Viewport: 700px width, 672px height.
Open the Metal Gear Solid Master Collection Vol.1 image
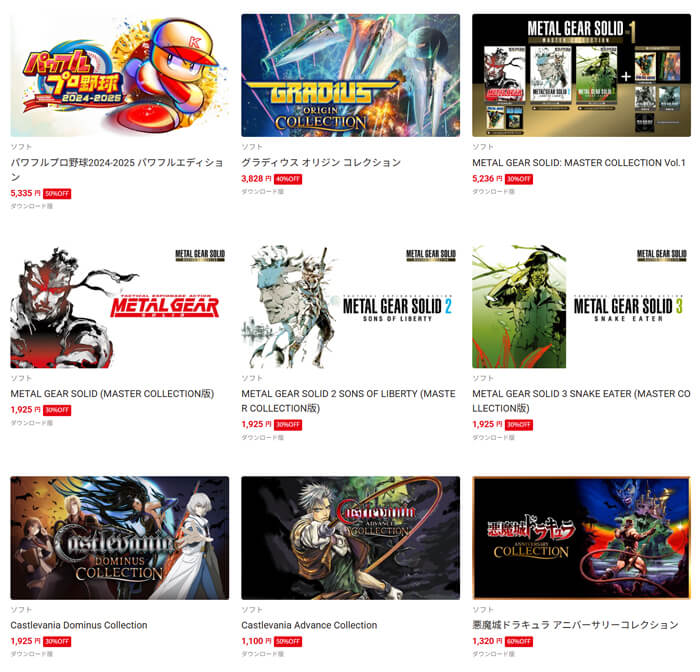[581, 75]
